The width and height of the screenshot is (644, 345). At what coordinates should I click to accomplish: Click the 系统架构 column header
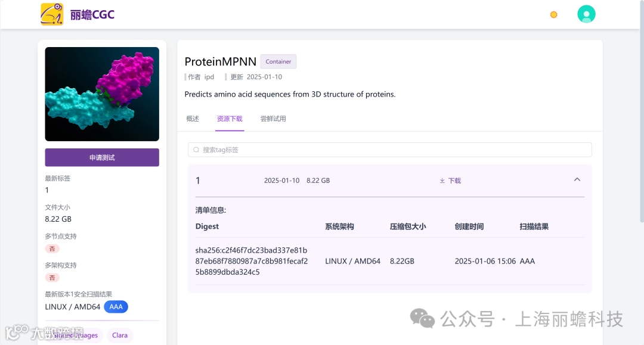click(339, 226)
